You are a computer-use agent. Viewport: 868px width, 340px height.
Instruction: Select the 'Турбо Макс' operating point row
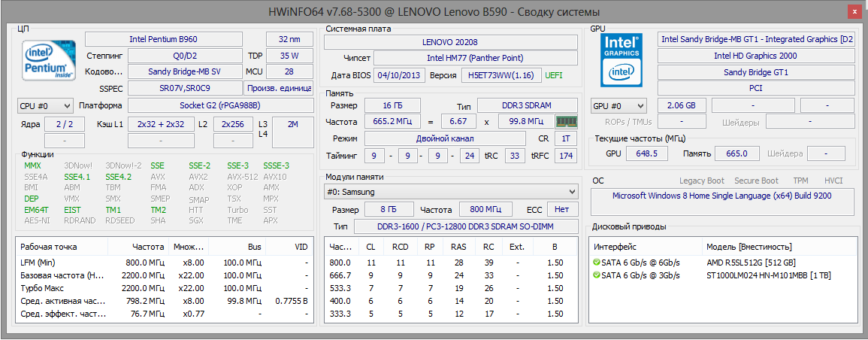click(x=164, y=288)
